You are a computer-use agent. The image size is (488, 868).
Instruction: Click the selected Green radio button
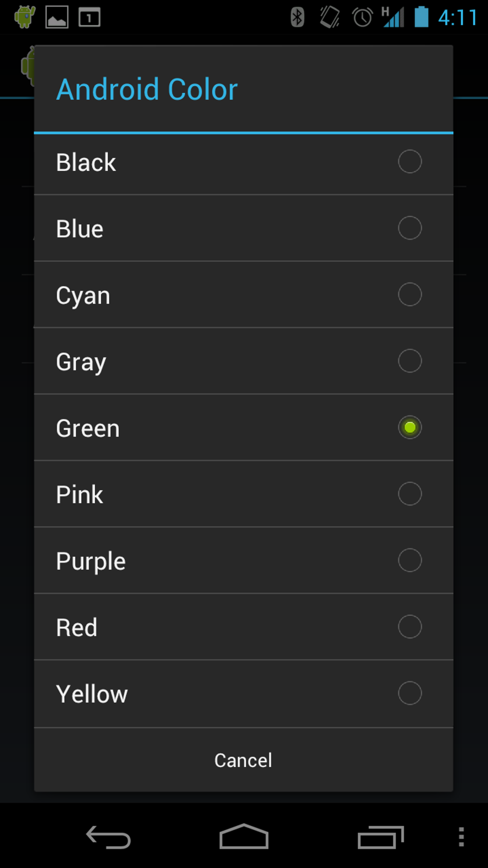click(x=410, y=428)
